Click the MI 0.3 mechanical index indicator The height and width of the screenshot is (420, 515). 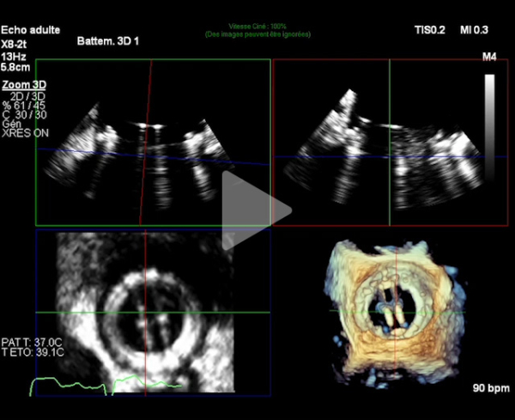tap(476, 29)
